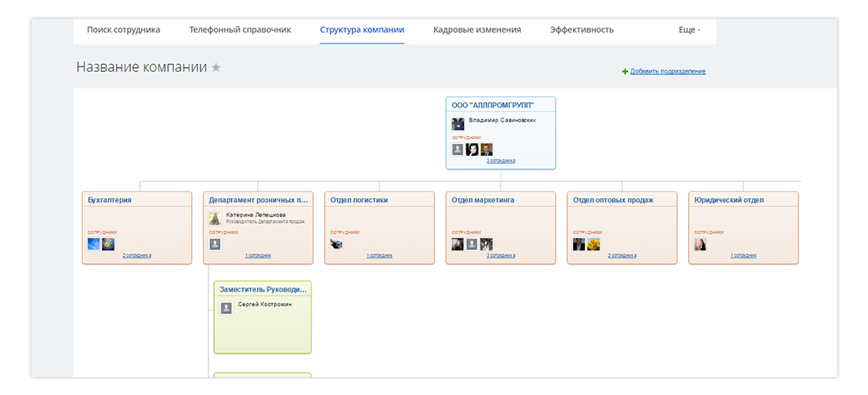This screenshot has height=395, width=868.
Task: Click second employee avatar in Отдел оптовых продаж
Action: [593, 244]
